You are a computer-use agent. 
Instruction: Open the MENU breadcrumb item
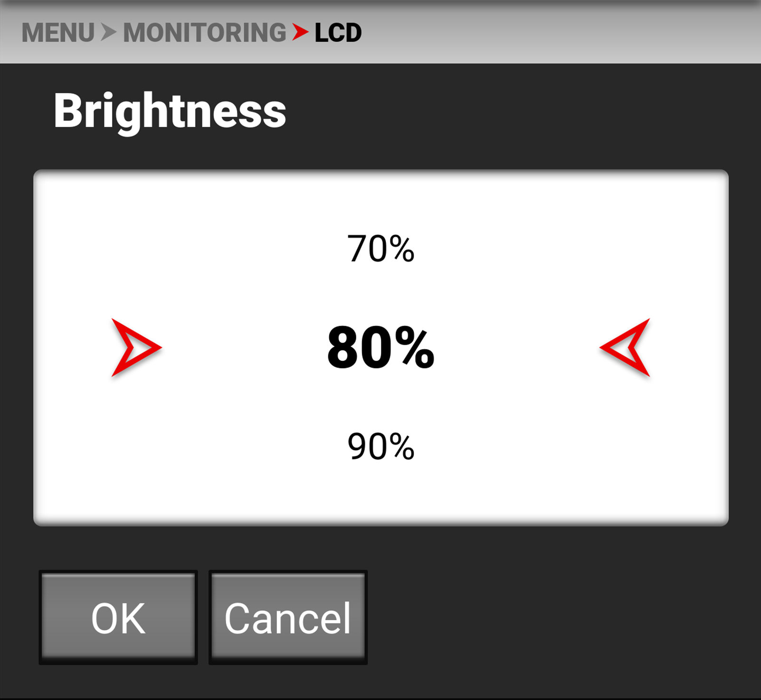(59, 32)
